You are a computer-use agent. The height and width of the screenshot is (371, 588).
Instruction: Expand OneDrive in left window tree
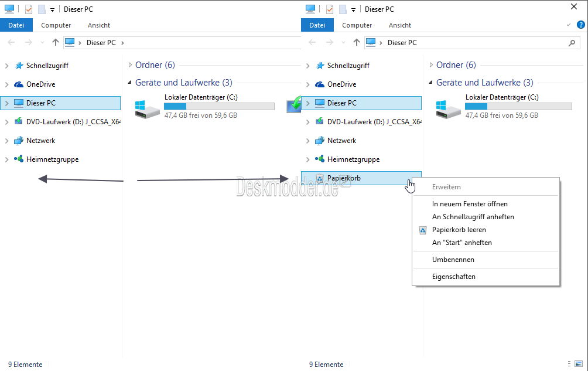tap(7, 84)
